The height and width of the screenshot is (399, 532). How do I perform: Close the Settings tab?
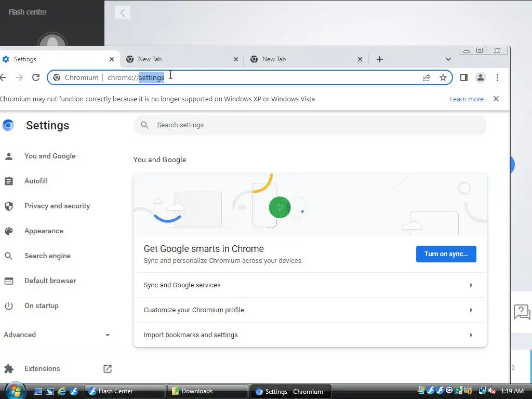point(112,59)
